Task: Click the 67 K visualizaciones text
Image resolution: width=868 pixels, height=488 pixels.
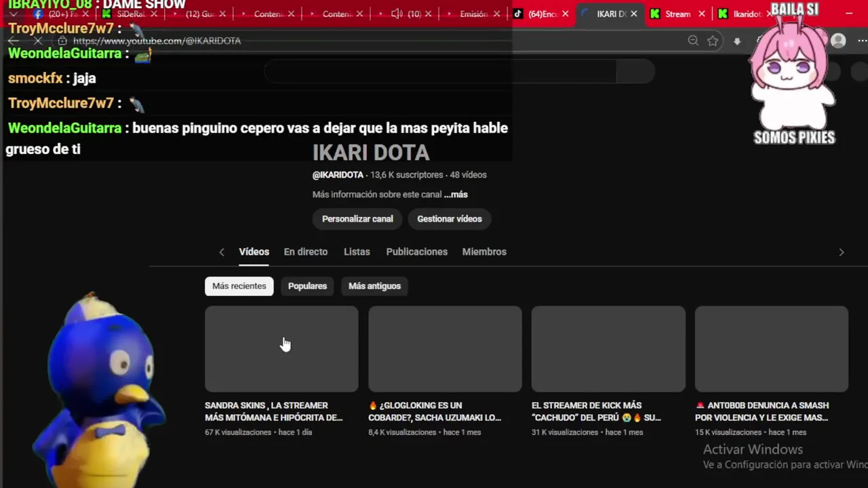Action: (x=238, y=432)
